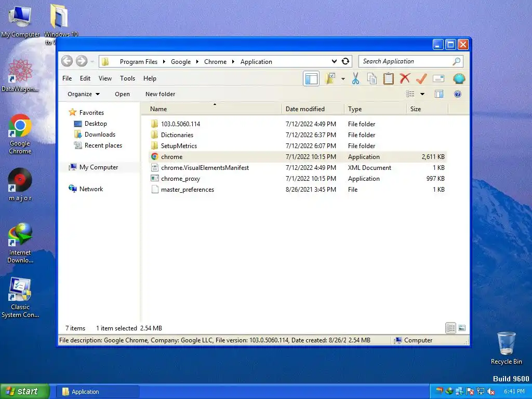Open dropdown next to folder options icon
This screenshot has width=532, height=399.
click(x=343, y=79)
